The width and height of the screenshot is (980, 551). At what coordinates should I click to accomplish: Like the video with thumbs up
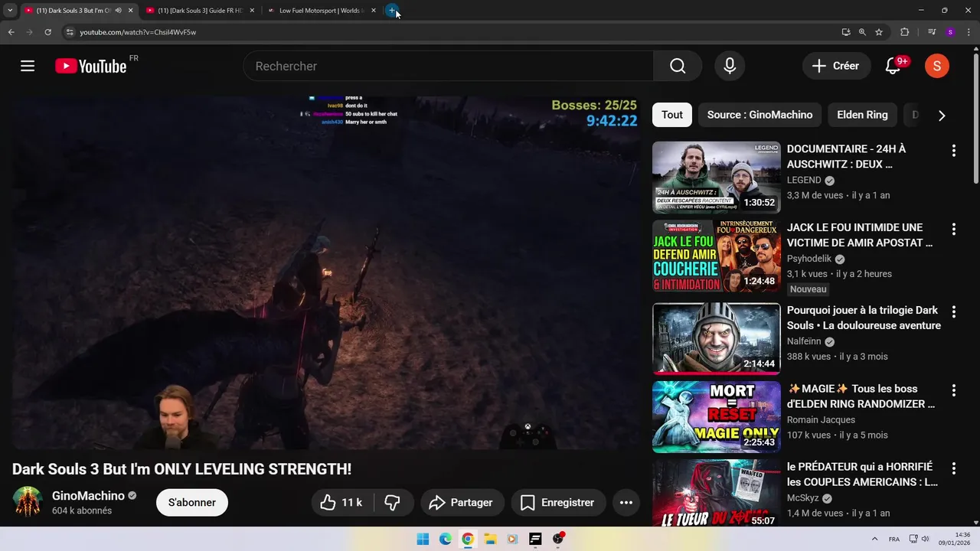tap(342, 503)
